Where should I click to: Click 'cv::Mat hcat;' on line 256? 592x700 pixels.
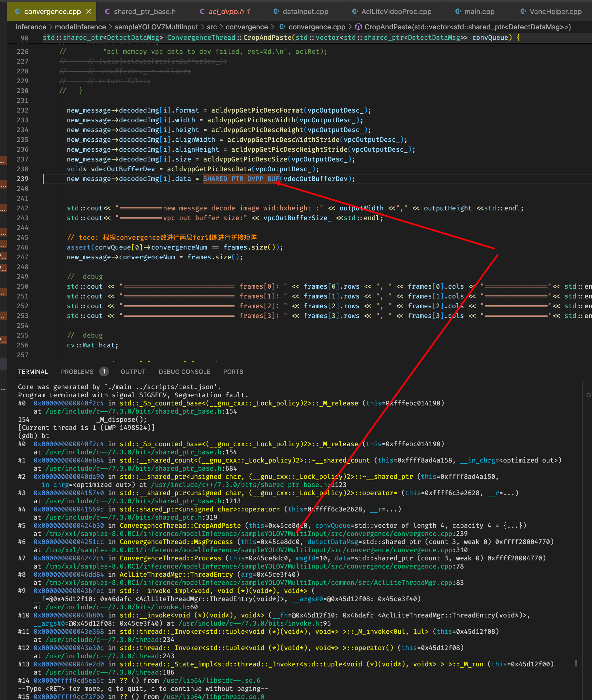pos(93,345)
